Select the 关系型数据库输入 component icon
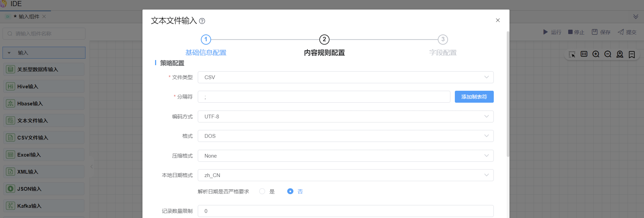The image size is (644, 218). [x=10, y=69]
